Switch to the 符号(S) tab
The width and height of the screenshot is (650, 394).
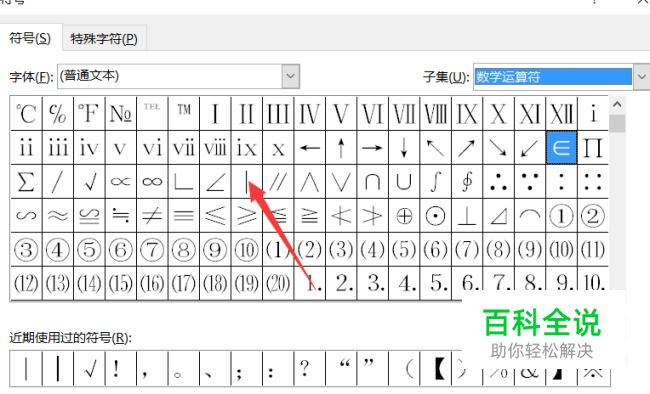coord(30,38)
